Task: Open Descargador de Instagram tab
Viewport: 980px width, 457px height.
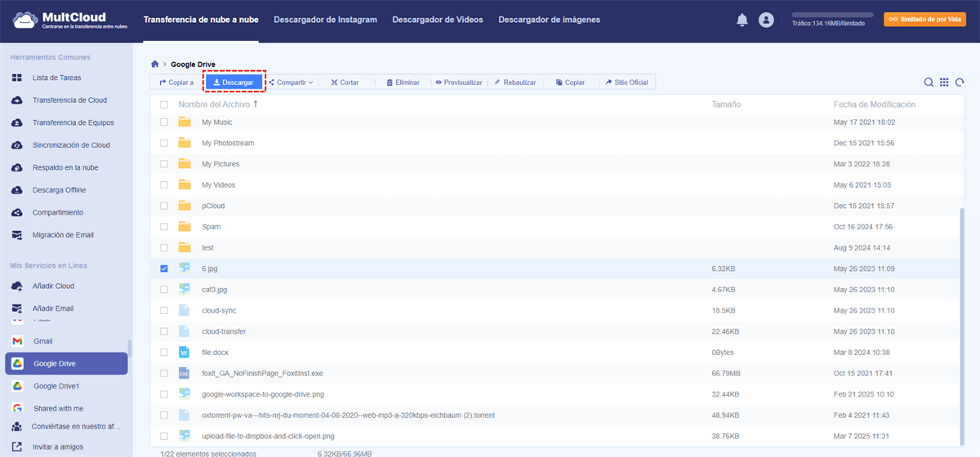Action: click(x=325, y=20)
